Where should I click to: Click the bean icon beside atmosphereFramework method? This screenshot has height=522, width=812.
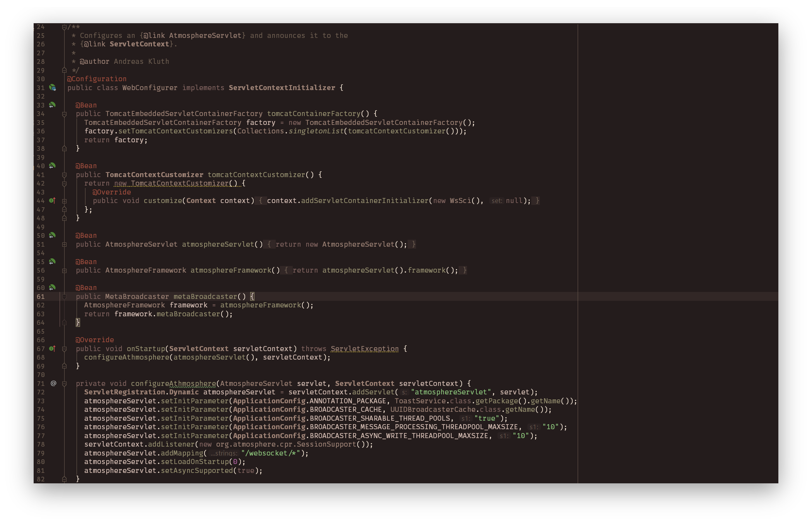click(53, 262)
